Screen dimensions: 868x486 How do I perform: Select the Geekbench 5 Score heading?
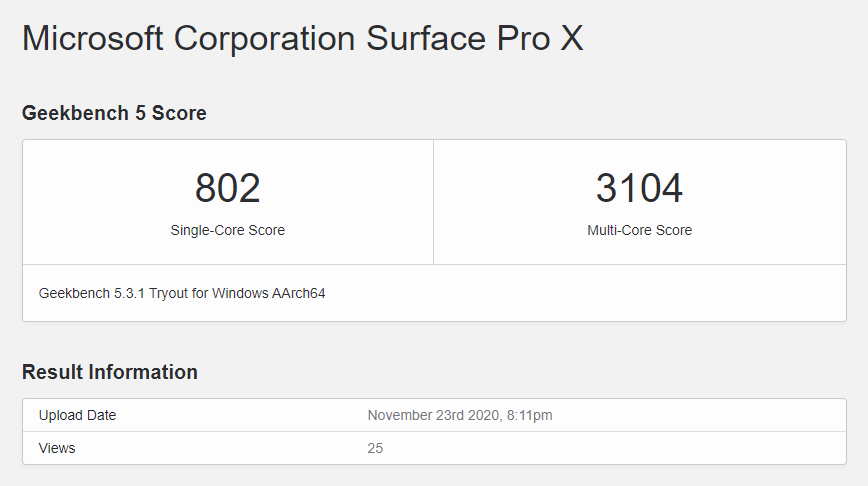114,113
